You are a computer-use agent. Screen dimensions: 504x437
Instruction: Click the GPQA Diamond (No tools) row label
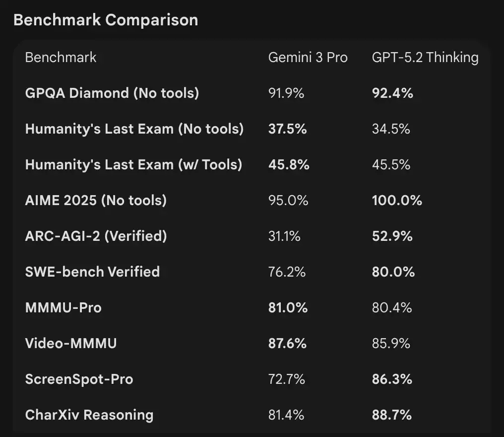[112, 93]
